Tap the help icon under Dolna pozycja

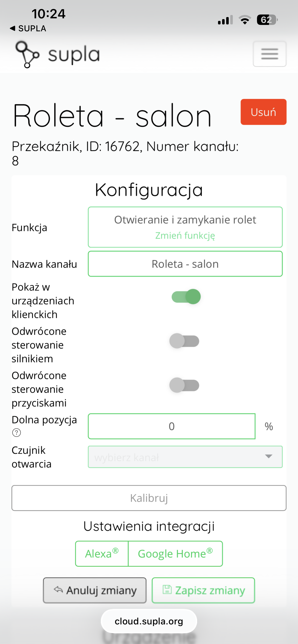[x=17, y=432]
